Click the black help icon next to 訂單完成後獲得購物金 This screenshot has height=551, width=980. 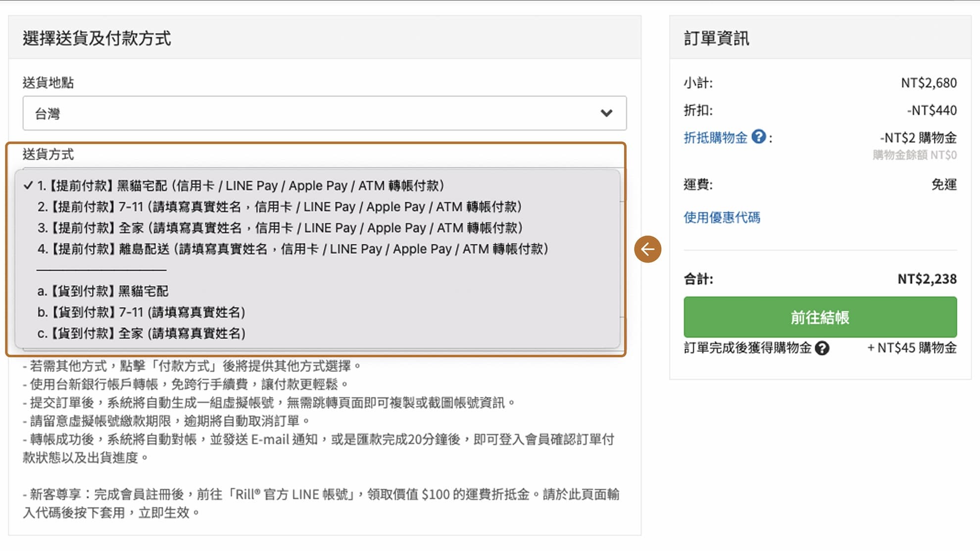coord(823,349)
